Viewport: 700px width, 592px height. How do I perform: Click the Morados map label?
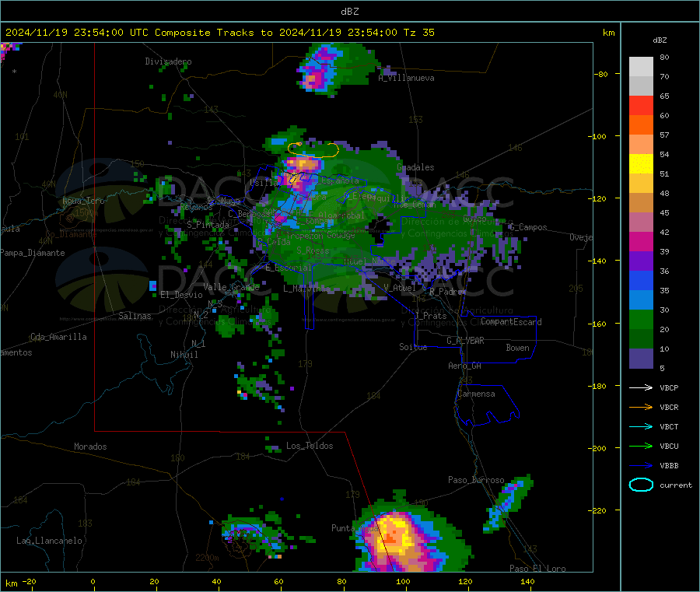pyautogui.click(x=90, y=447)
